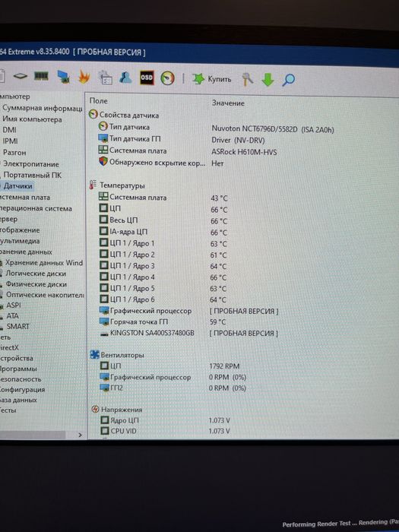Screen dimensions: 399x532
Task: Select the Разгон tree item
Action: click(x=14, y=153)
